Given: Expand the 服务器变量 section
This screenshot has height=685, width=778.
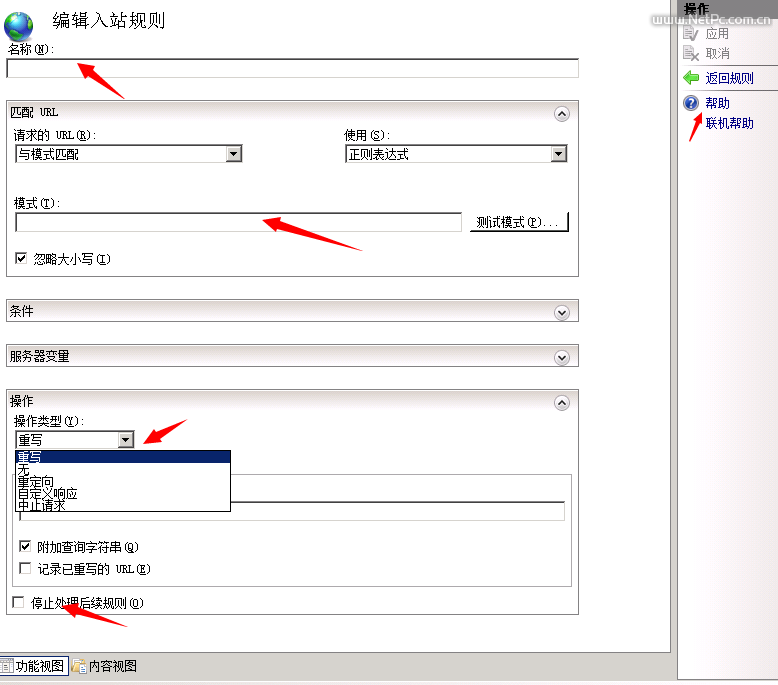Looking at the screenshot, I should (562, 358).
